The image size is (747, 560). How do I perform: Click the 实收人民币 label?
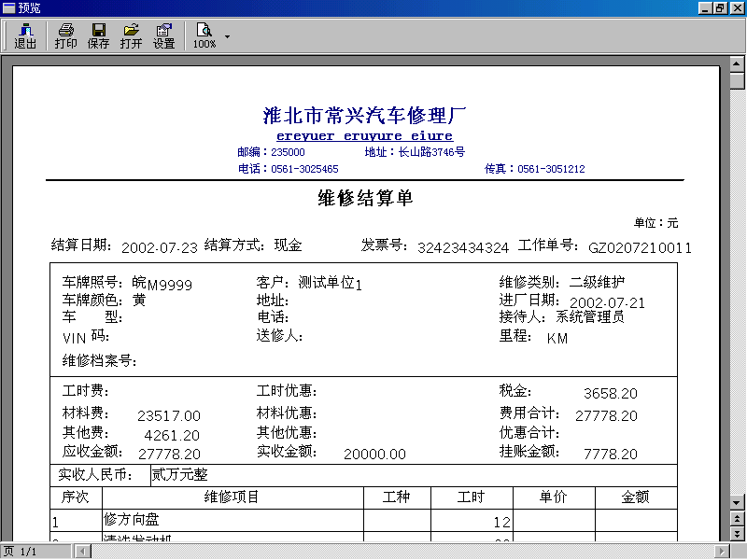[x=95, y=475]
